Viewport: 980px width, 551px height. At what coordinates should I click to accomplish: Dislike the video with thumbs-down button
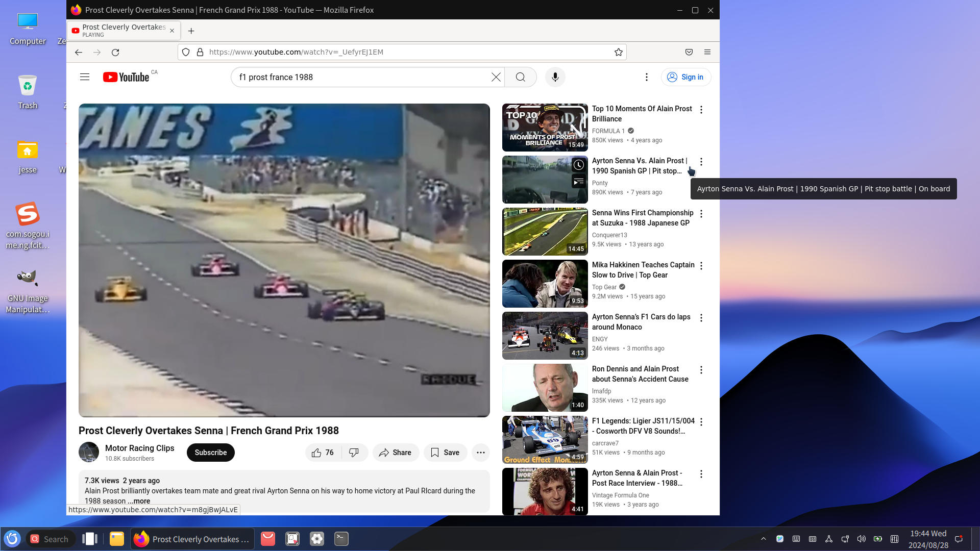(x=354, y=453)
